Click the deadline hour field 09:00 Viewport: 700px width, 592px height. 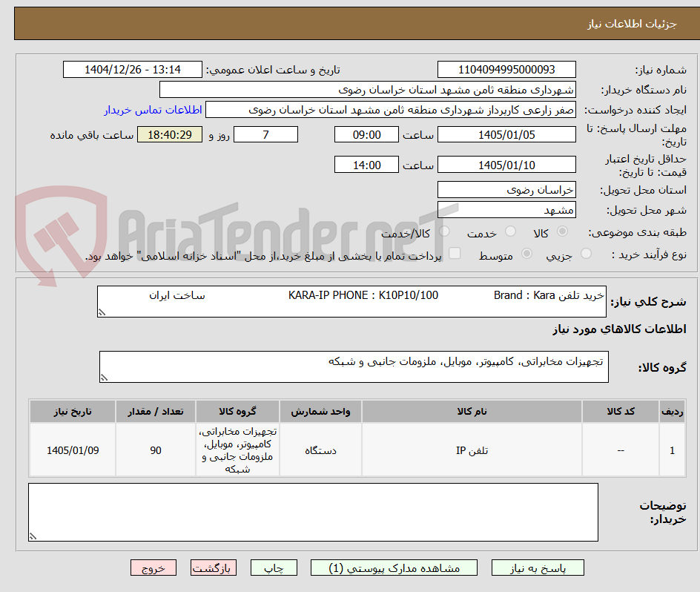(366, 134)
